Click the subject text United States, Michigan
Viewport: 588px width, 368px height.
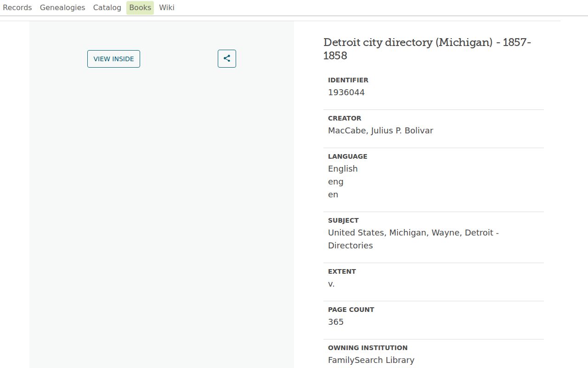point(413,239)
